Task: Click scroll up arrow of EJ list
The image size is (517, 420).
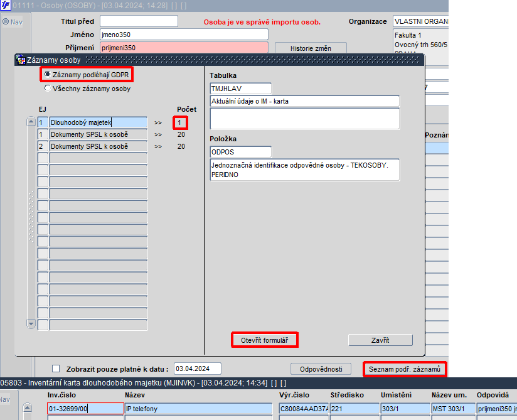Action: pyautogui.click(x=31, y=121)
